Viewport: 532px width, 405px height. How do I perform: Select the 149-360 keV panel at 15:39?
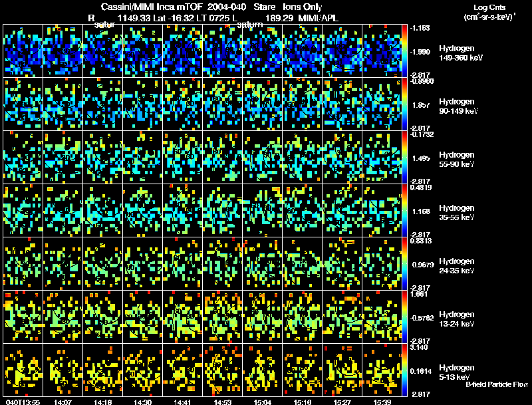pyautogui.click(x=382, y=51)
